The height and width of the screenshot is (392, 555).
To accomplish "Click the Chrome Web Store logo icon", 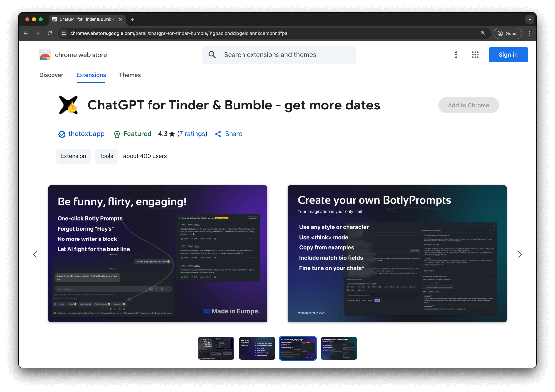I will click(45, 55).
